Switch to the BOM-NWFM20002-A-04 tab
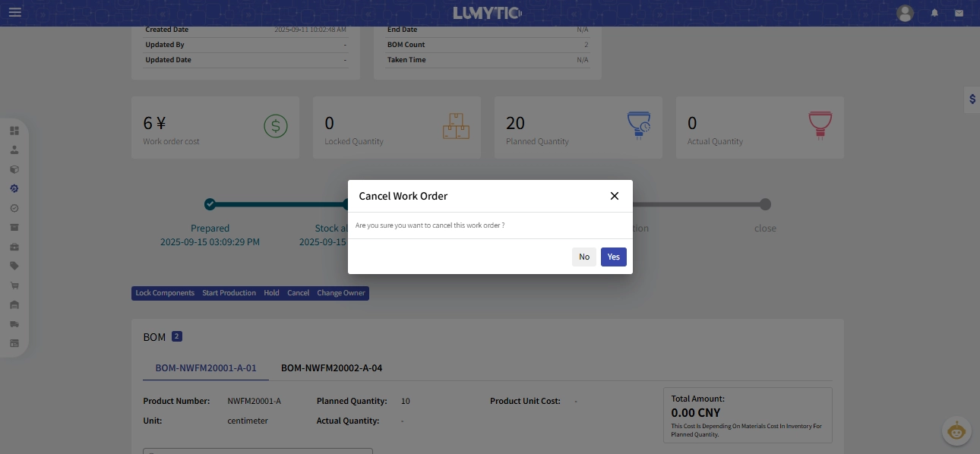The image size is (980, 454). (x=331, y=368)
